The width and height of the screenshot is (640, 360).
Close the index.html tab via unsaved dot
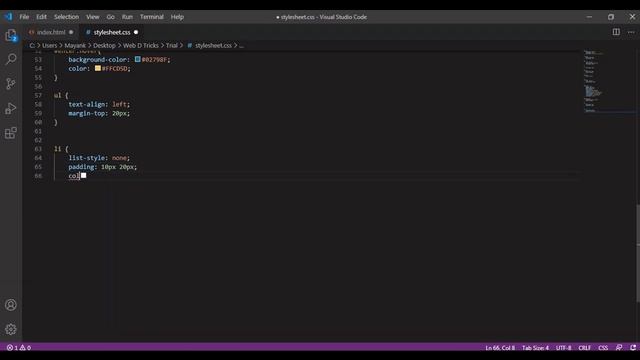pyautogui.click(x=71, y=32)
